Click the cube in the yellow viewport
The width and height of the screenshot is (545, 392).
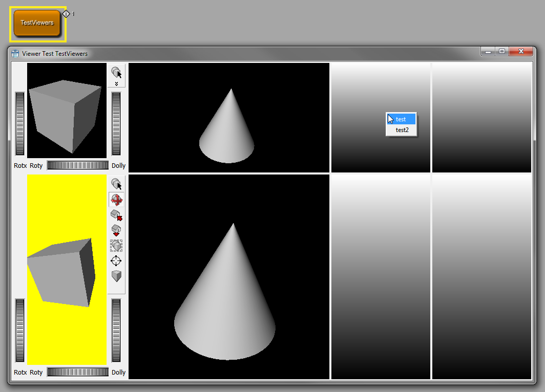tap(61, 271)
